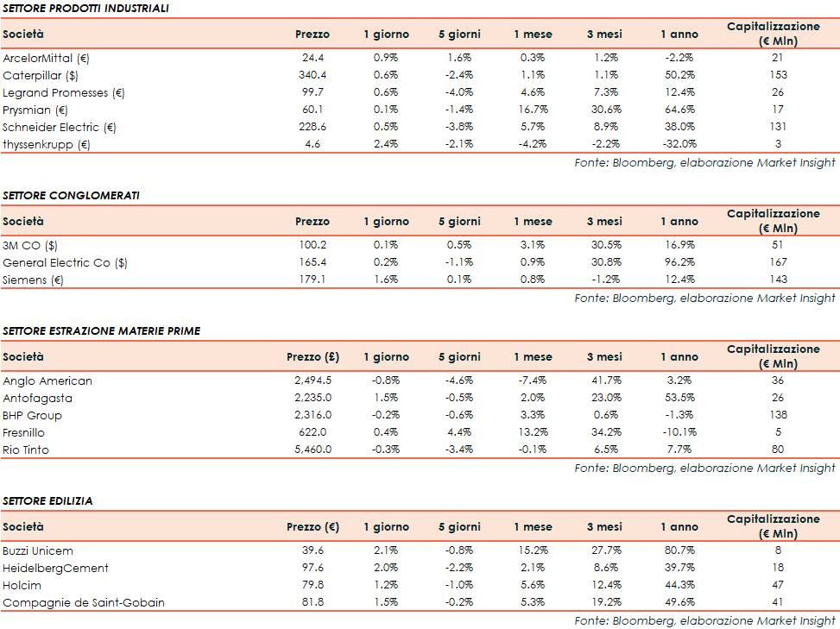
Task: Select the Anglo American company name
Action: (47, 381)
